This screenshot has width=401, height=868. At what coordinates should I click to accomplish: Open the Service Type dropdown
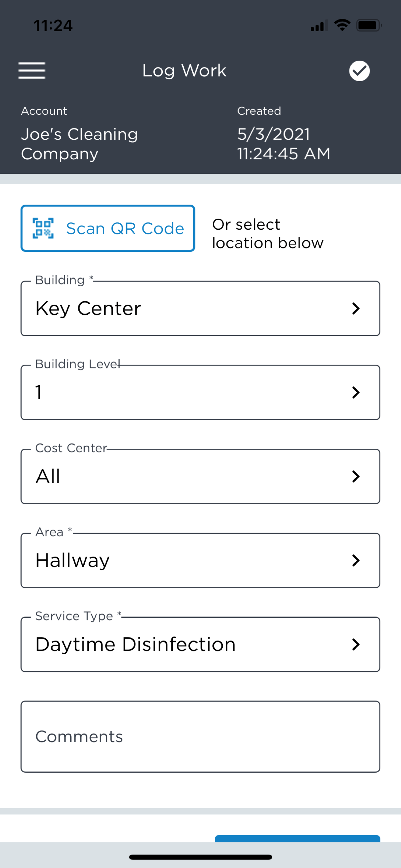(200, 644)
